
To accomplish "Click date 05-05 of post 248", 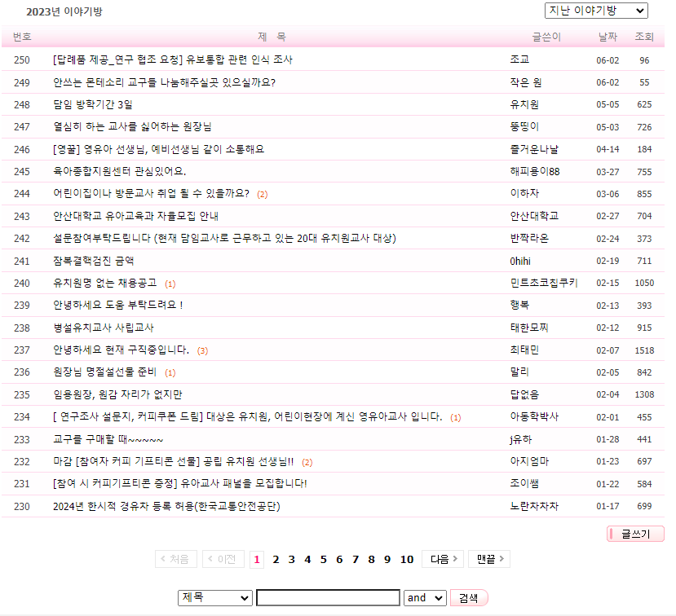I will [x=608, y=104].
